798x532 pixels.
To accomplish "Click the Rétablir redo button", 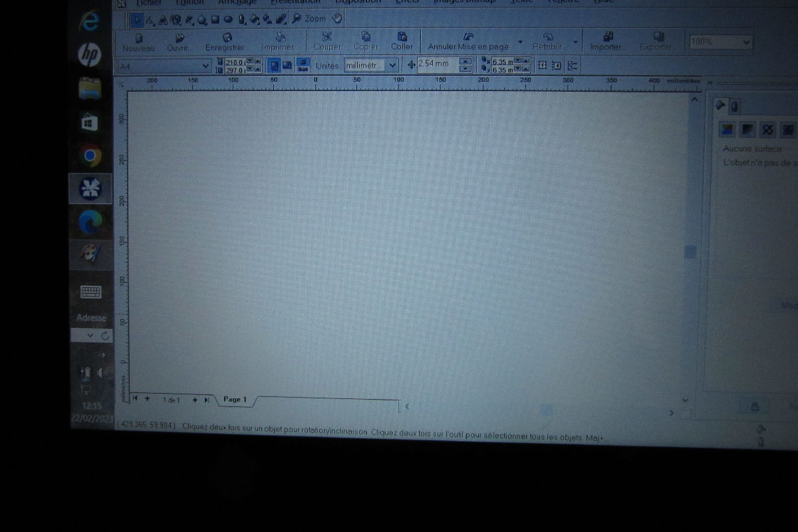I will point(547,42).
